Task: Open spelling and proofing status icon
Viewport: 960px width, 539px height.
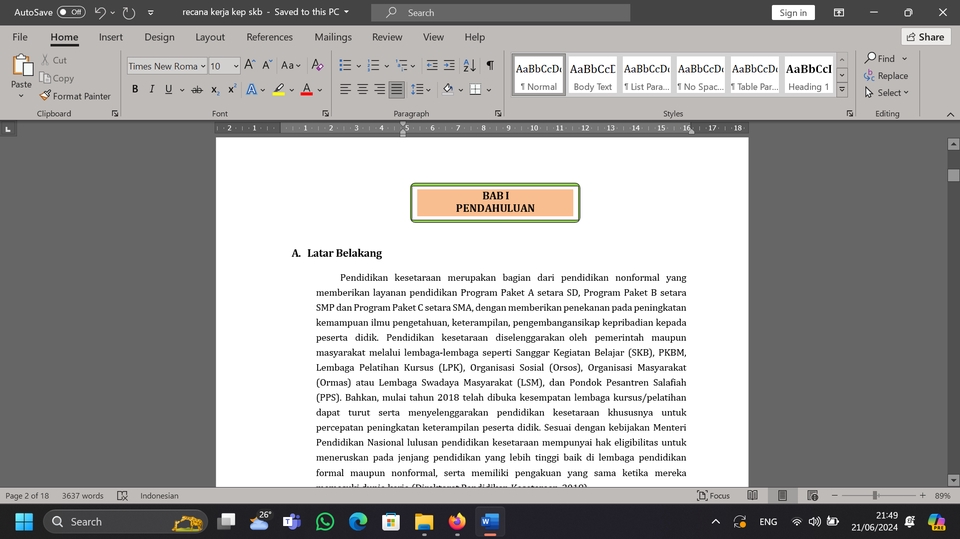Action: pos(122,496)
